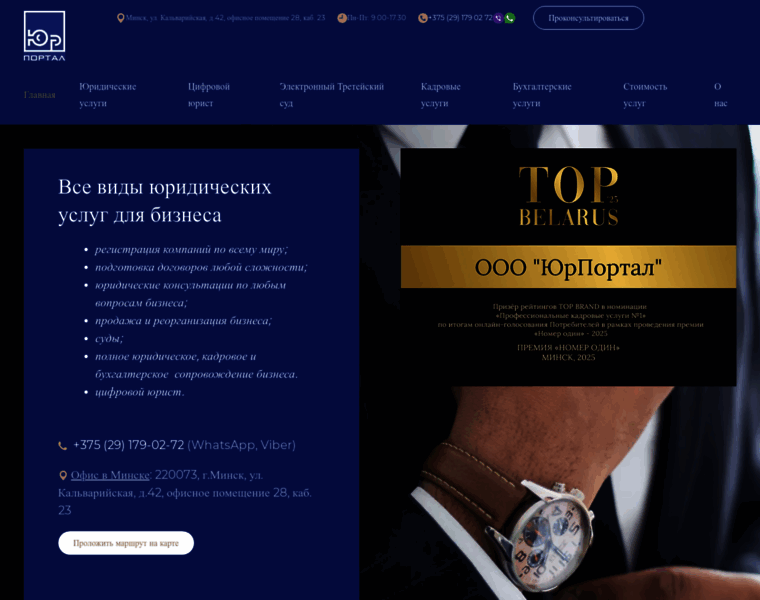Click Проложить маршрут на карте button
This screenshot has height=600, width=760.
point(126,543)
